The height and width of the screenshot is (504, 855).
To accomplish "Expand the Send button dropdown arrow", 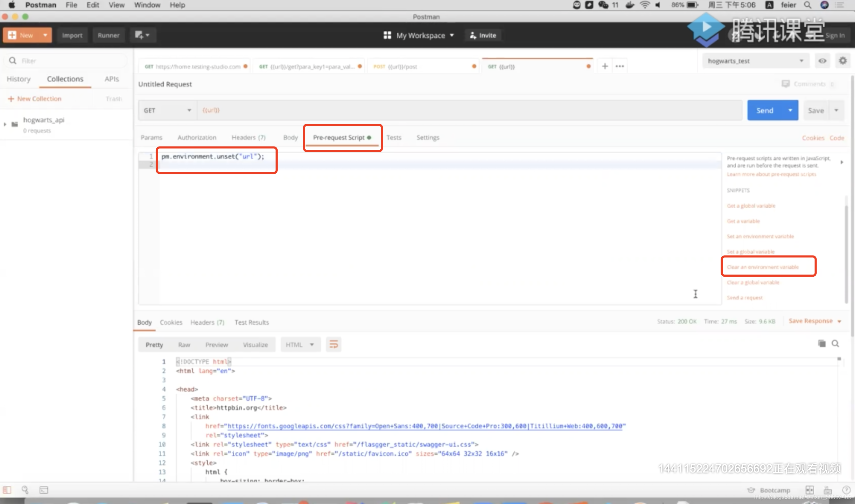I will [x=790, y=110].
